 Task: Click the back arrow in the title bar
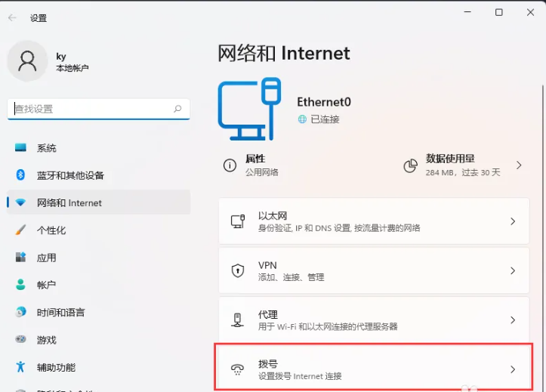click(12, 17)
